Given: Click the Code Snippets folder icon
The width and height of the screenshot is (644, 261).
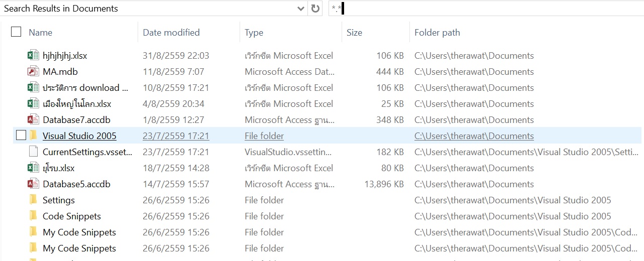Looking at the screenshot, I should click(x=33, y=216).
